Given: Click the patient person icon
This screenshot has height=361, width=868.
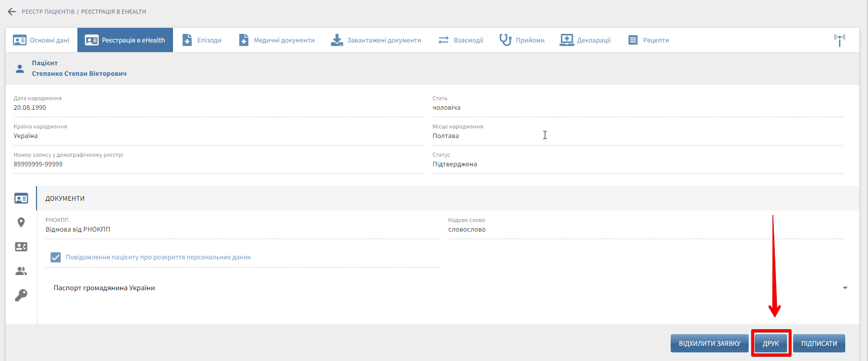Looking at the screenshot, I should tap(20, 69).
